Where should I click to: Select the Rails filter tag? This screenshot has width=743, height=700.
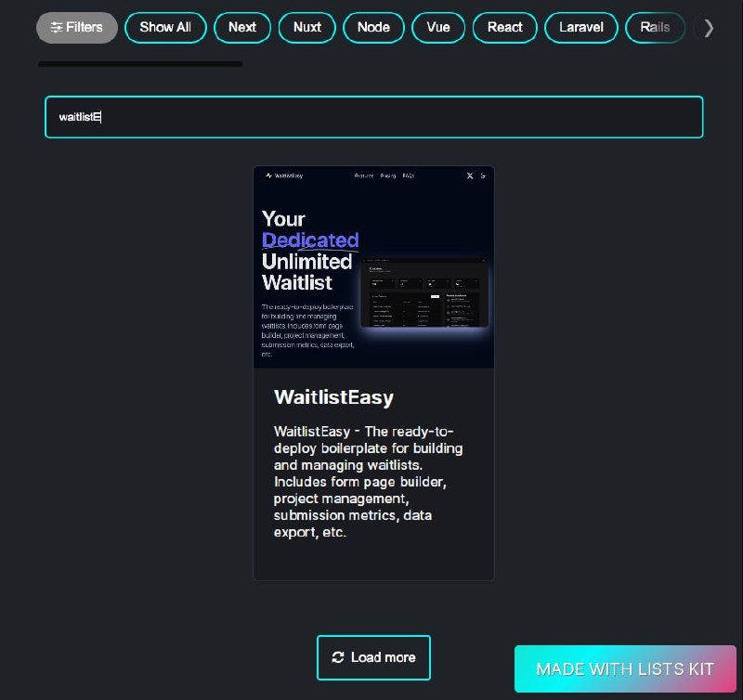pyautogui.click(x=655, y=28)
